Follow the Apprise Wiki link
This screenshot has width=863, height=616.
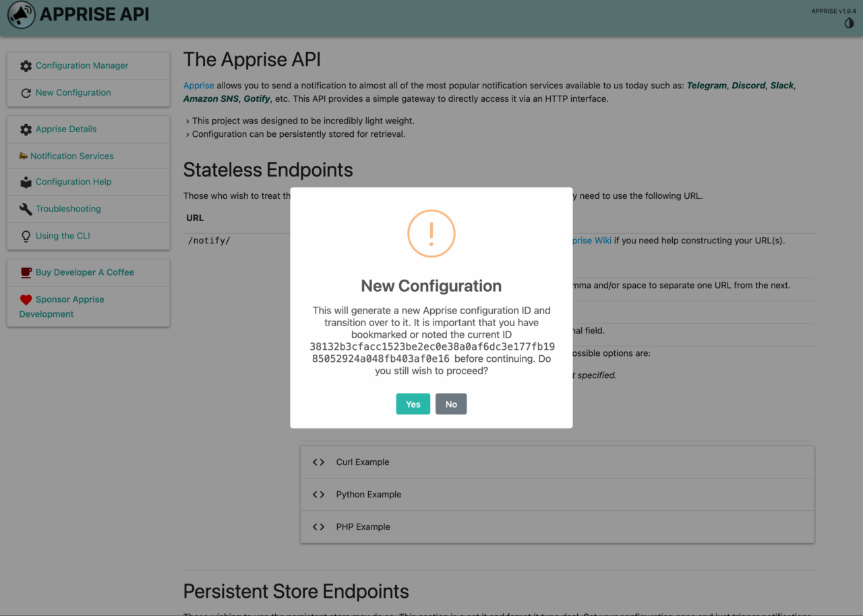pos(591,241)
